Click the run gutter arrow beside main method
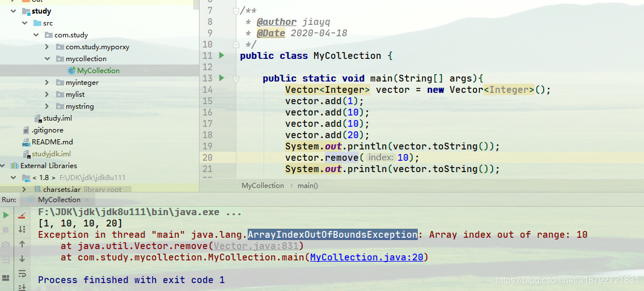Screen dimensions: 644x291 click(222, 78)
